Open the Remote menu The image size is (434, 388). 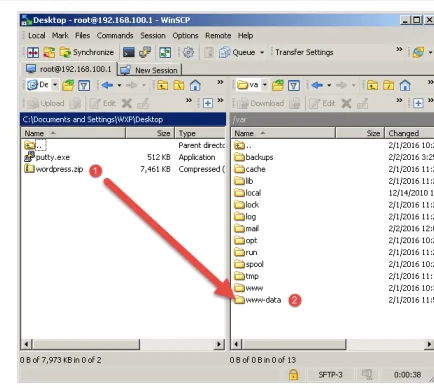click(218, 35)
